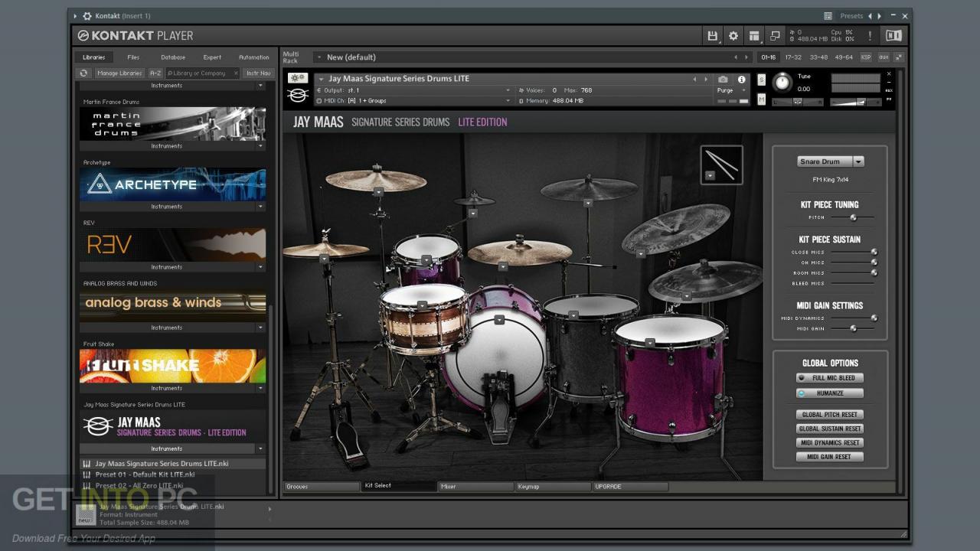Screen dimensions: 980x551
Task: Adjust the kit piece Pitch slider
Action: [x=853, y=217]
